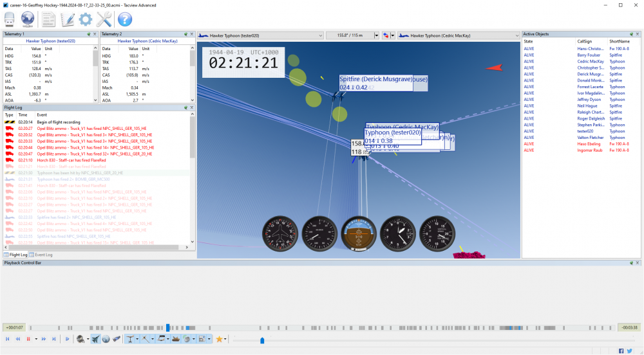
Task: Pause playback with the red pause button
Action: pyautogui.click(x=28, y=338)
